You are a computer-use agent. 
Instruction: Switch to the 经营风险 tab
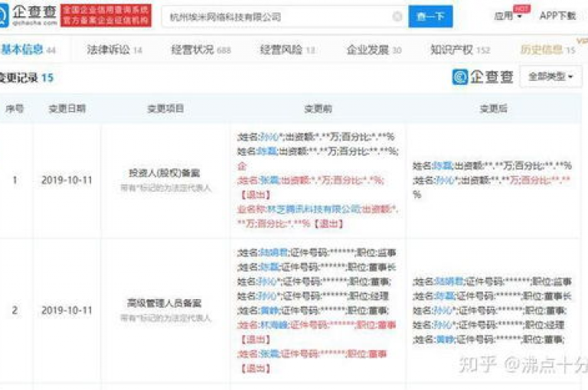click(x=287, y=50)
